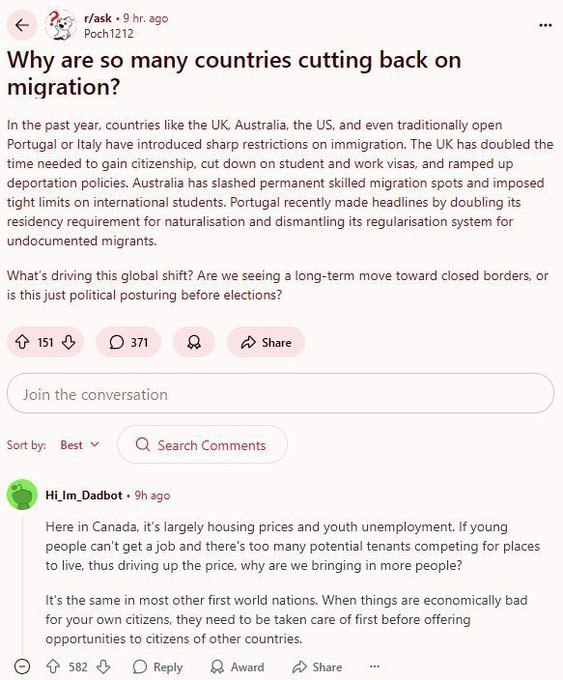Expand the Sort by Best dropdown

click(80, 445)
